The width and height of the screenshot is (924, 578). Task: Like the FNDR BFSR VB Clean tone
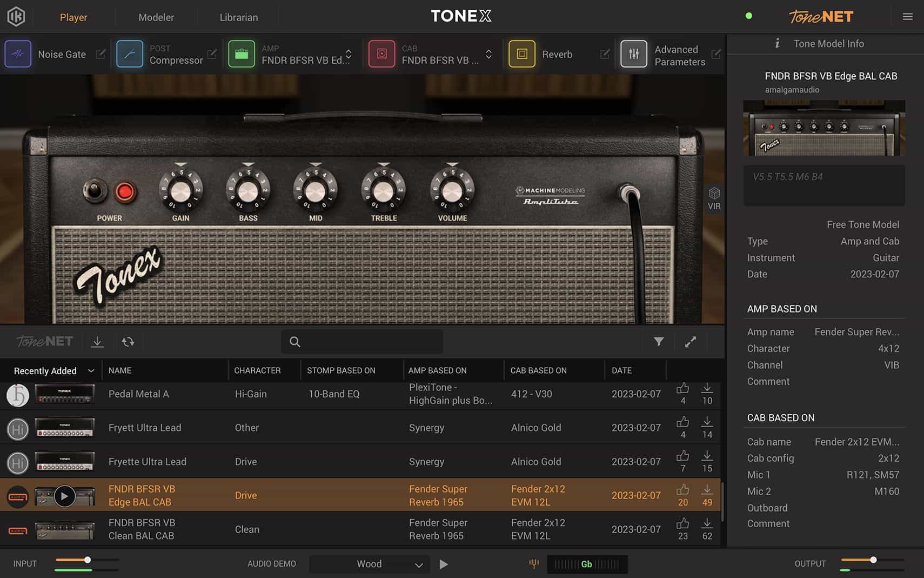pyautogui.click(x=683, y=523)
